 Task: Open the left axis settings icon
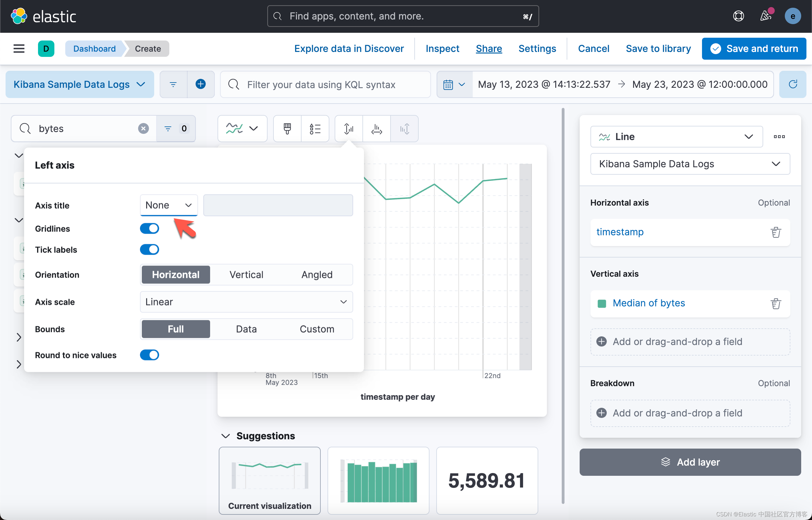tap(349, 128)
